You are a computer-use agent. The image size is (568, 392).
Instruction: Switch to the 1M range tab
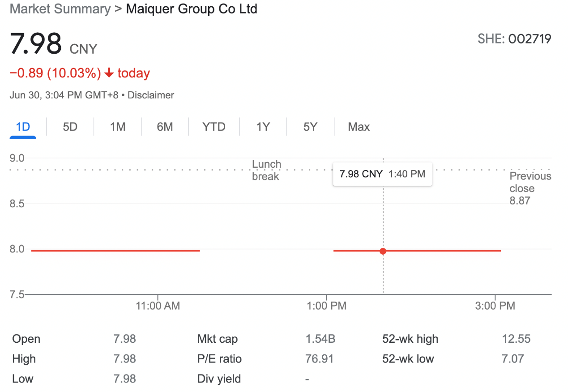pyautogui.click(x=118, y=127)
